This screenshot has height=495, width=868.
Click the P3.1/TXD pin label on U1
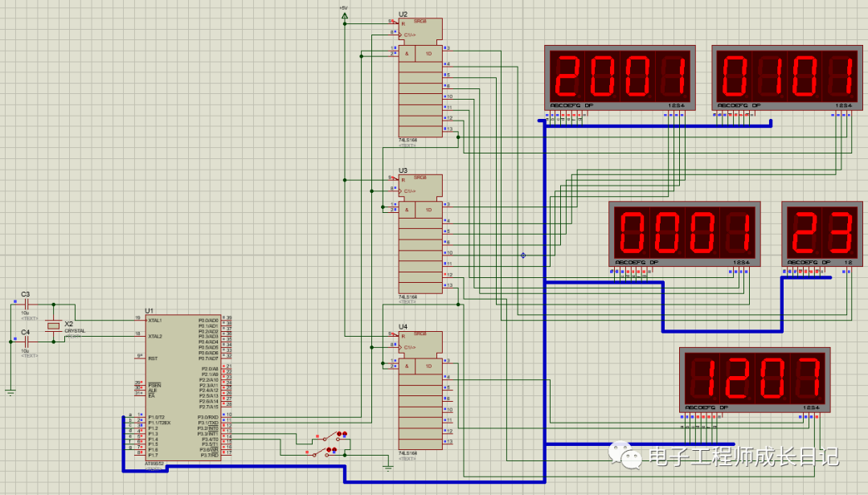point(207,423)
